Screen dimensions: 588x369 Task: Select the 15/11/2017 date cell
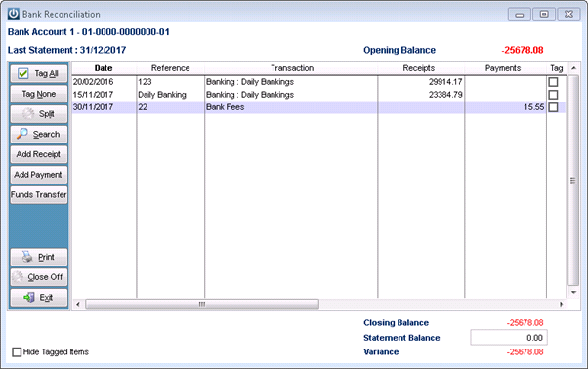[x=104, y=95]
